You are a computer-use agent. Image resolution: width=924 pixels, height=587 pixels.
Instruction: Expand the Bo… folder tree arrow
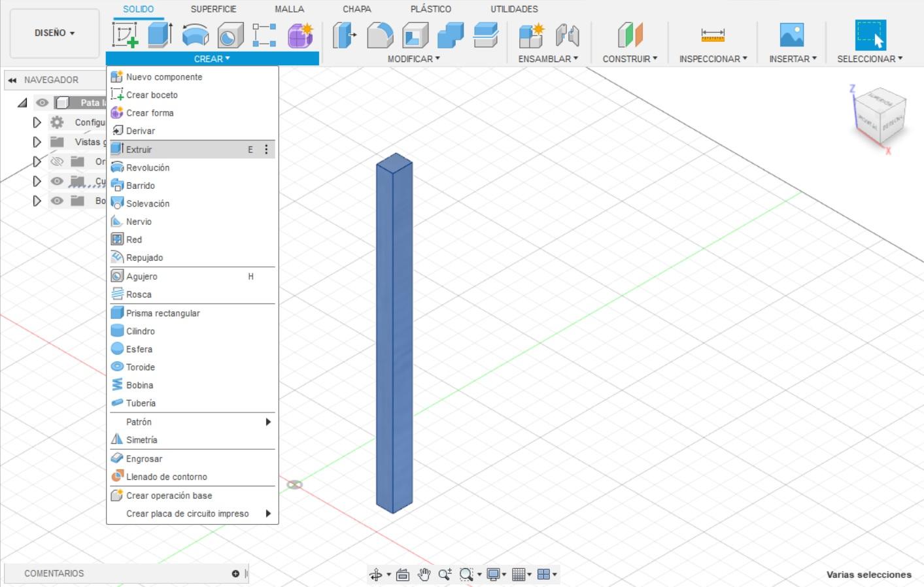click(x=37, y=201)
